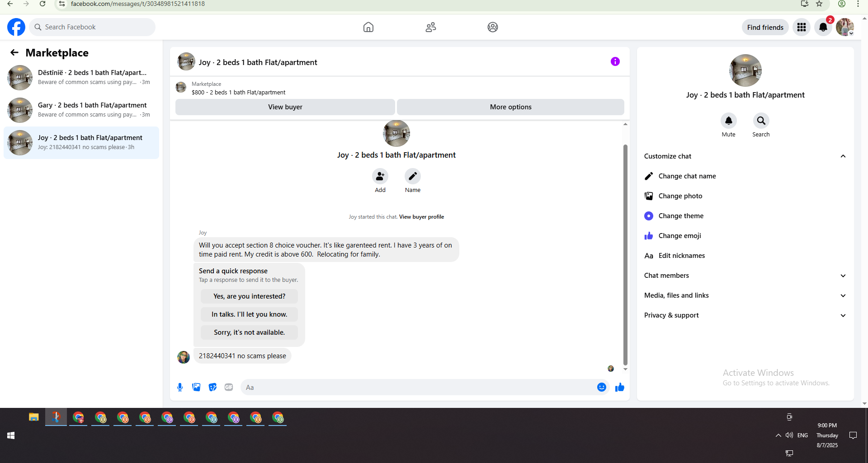Click the browser reload button
The height and width of the screenshot is (463, 868).
pyautogui.click(x=42, y=4)
